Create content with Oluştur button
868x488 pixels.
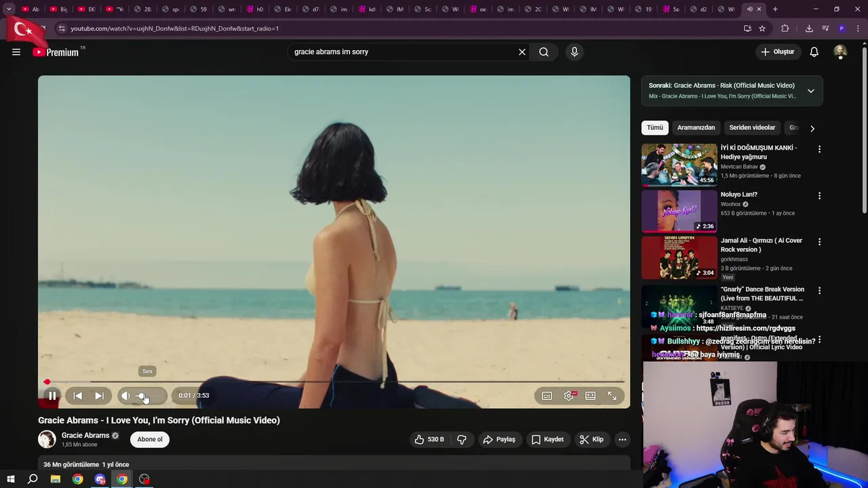tap(777, 52)
